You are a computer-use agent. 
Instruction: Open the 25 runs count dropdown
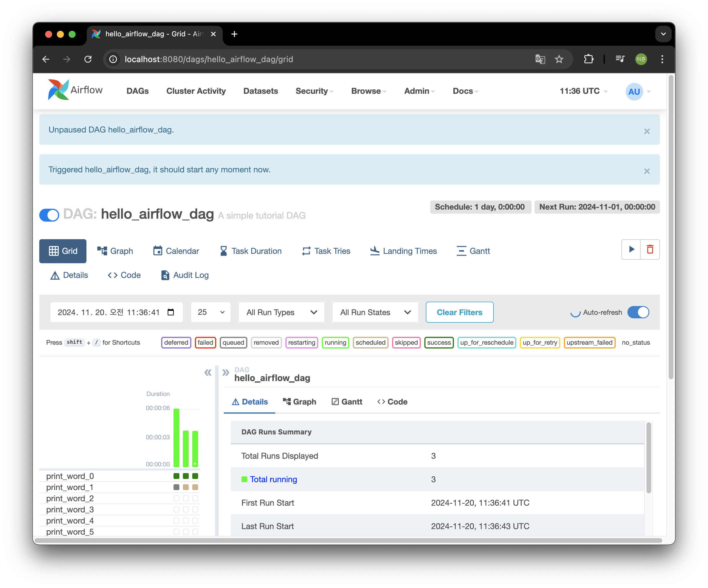click(211, 312)
